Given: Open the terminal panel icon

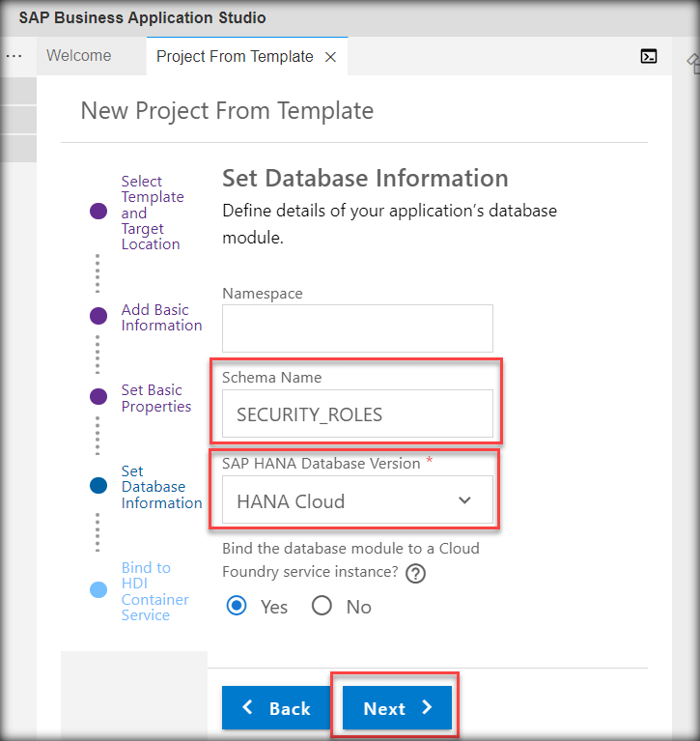Looking at the screenshot, I should pyautogui.click(x=649, y=56).
